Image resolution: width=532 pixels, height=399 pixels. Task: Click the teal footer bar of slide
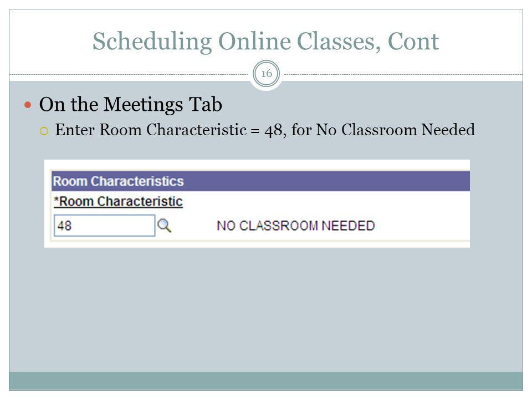266,381
